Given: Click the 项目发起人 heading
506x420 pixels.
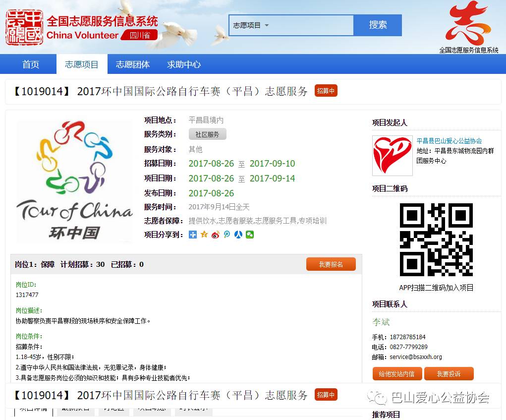Looking at the screenshot, I should coord(390,122).
